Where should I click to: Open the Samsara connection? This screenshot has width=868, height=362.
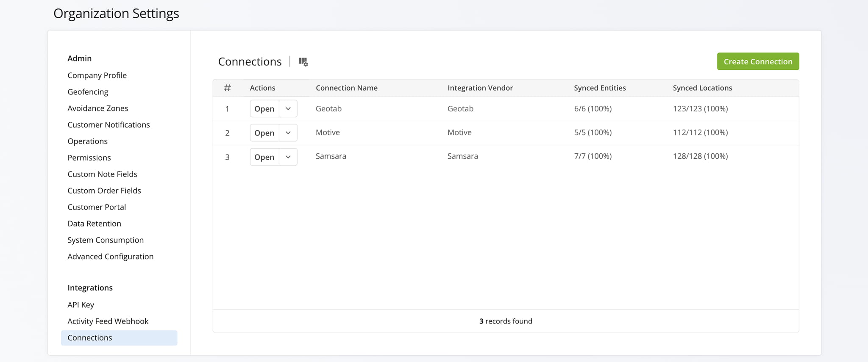point(264,157)
